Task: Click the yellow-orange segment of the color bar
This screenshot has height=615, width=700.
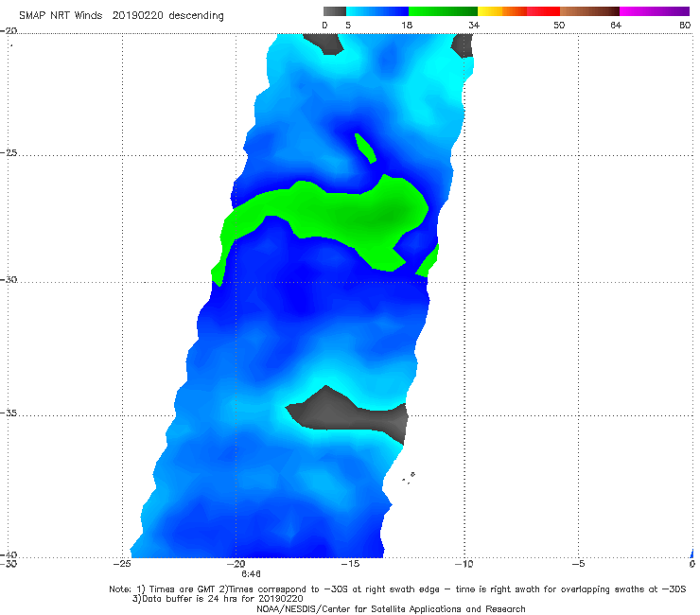Action: click(501, 11)
